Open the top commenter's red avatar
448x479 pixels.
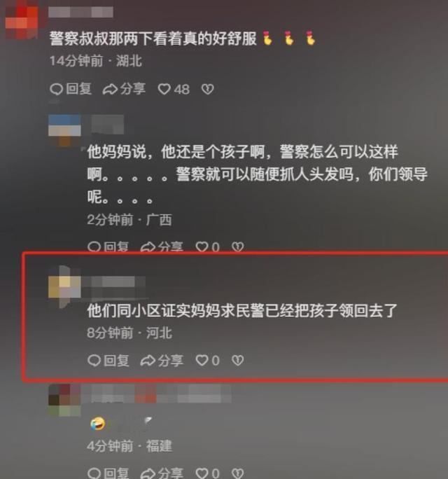[x=22, y=22]
